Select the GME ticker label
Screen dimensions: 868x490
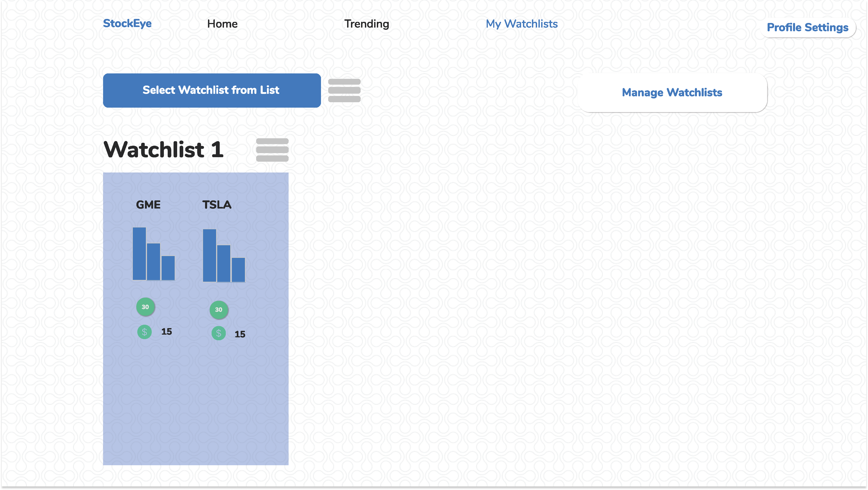pos(148,204)
